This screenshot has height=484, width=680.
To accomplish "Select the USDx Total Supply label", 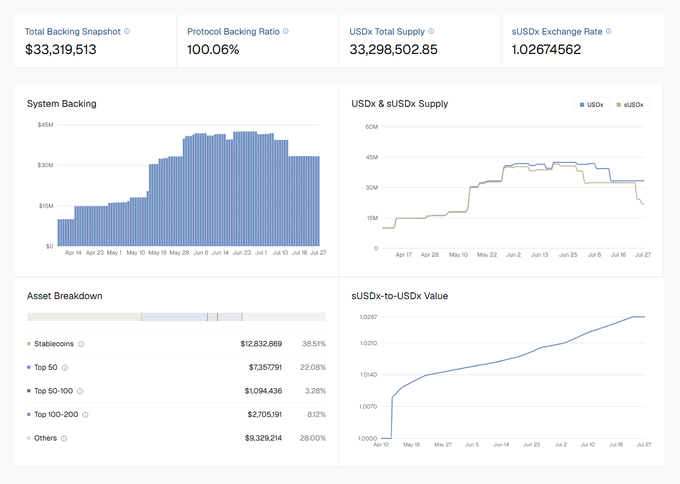I will click(387, 32).
